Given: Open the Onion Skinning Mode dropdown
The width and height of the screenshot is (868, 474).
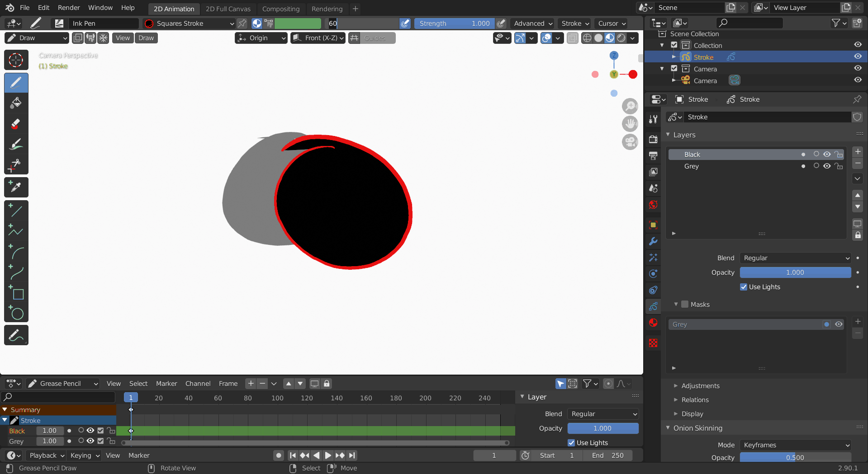Looking at the screenshot, I should tap(796, 445).
